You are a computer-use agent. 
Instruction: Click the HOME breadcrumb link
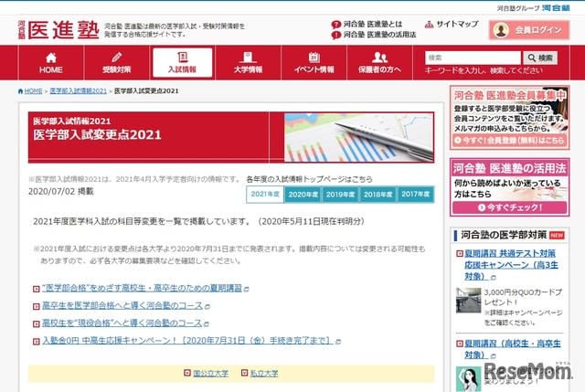33,91
